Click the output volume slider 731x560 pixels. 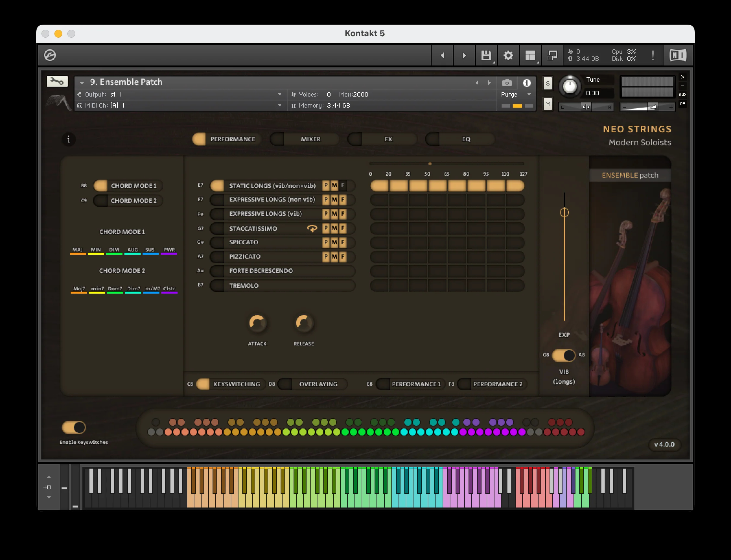[x=647, y=107]
